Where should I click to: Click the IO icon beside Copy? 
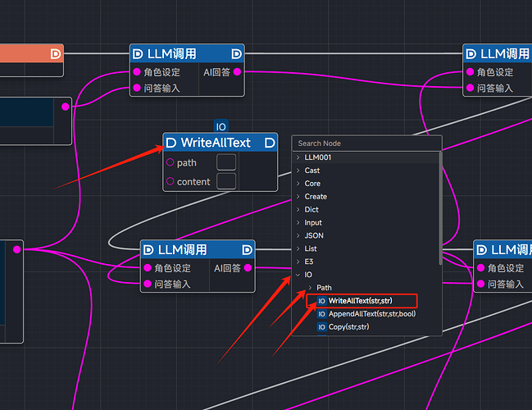[321, 327]
